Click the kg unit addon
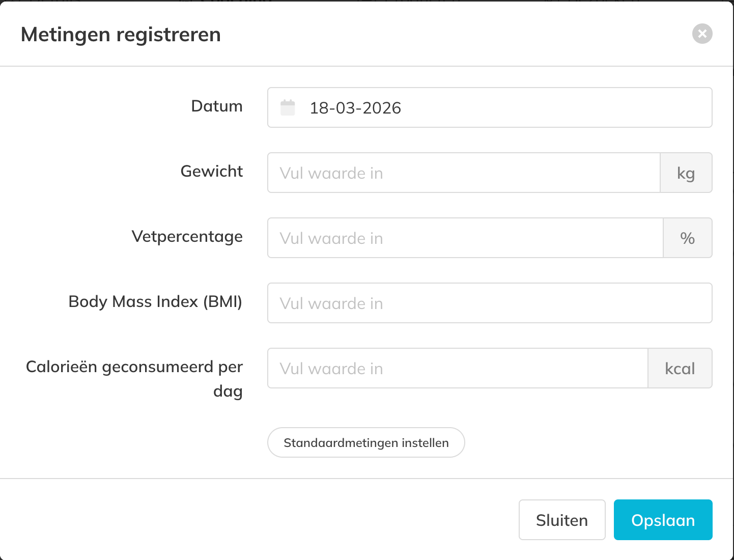This screenshot has width=734, height=560. 686,173
